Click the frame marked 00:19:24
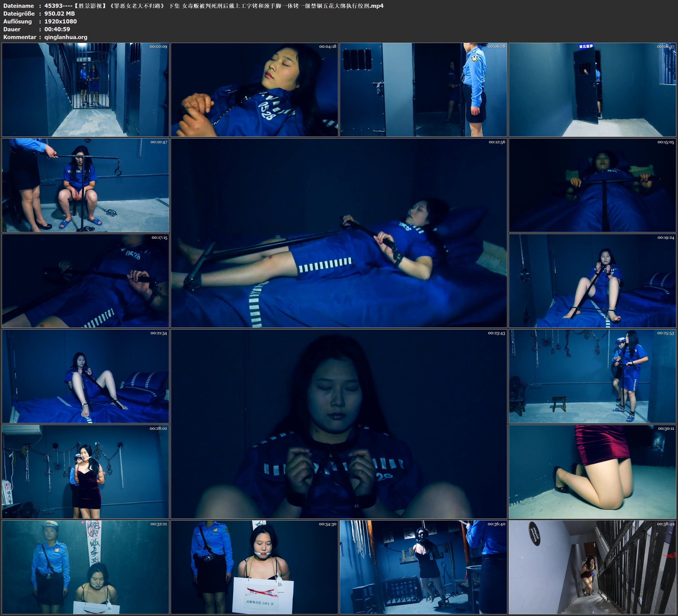Viewport: 678px width, 616px height. coord(592,280)
